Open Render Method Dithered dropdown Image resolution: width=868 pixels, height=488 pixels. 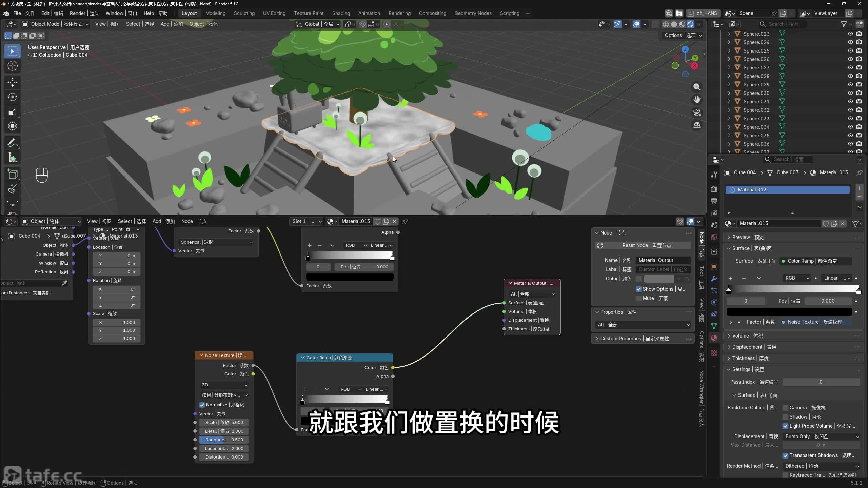pos(821,466)
